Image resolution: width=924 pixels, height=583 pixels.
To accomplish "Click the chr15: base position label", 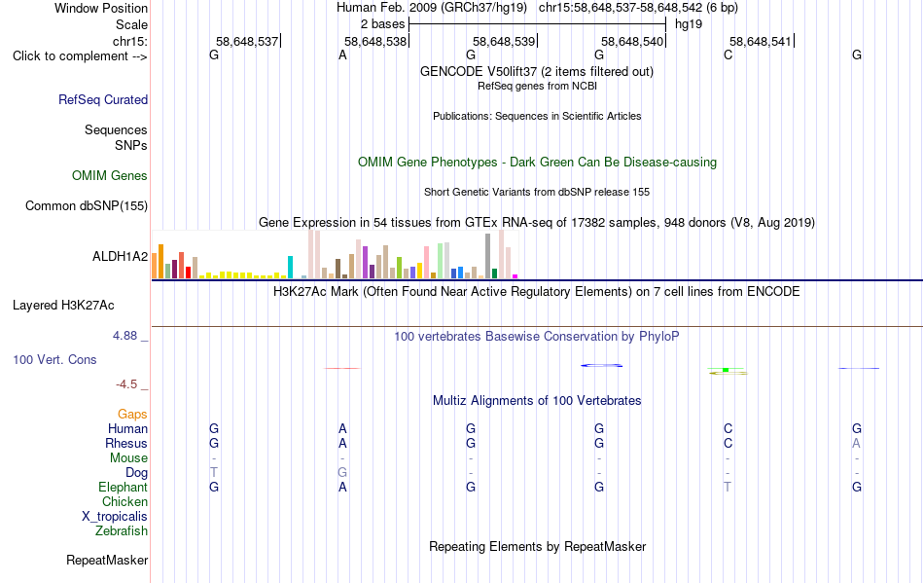I will tap(130, 41).
